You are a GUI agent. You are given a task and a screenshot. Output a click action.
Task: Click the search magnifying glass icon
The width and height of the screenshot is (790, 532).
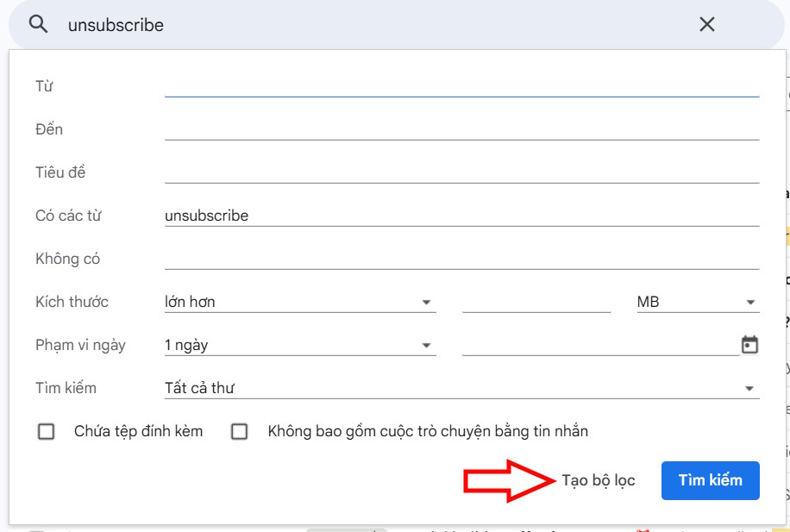coord(38,24)
